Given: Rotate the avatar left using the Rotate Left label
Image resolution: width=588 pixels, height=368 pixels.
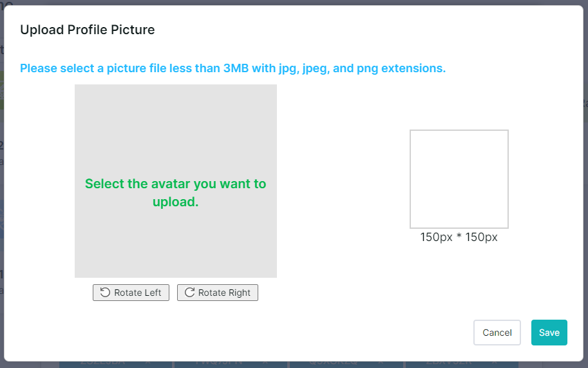Looking at the screenshot, I should pyautogui.click(x=138, y=293).
